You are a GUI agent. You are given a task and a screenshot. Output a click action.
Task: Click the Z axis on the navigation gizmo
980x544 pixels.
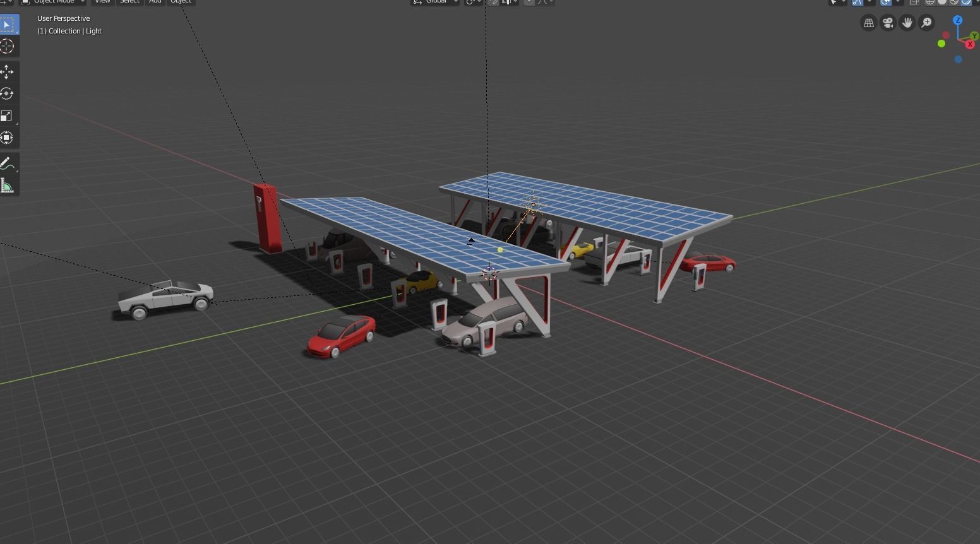958,21
